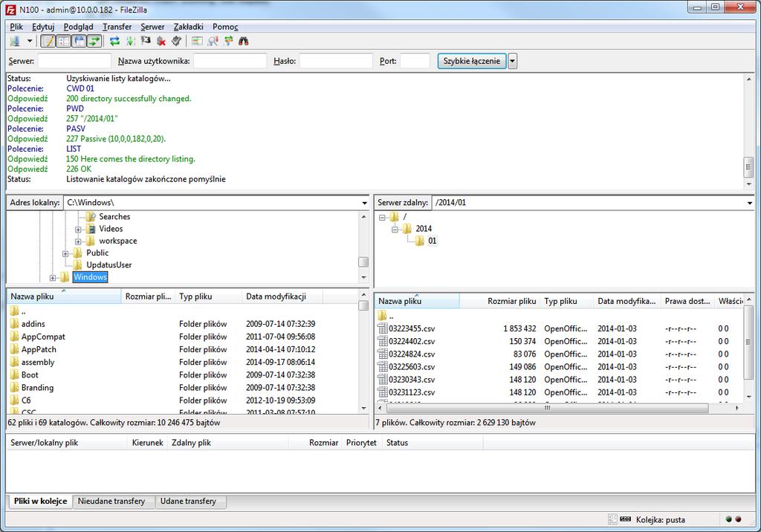761x532 pixels.
Task: Sort remote files by Prawa dostępu column
Action: pyautogui.click(x=687, y=301)
